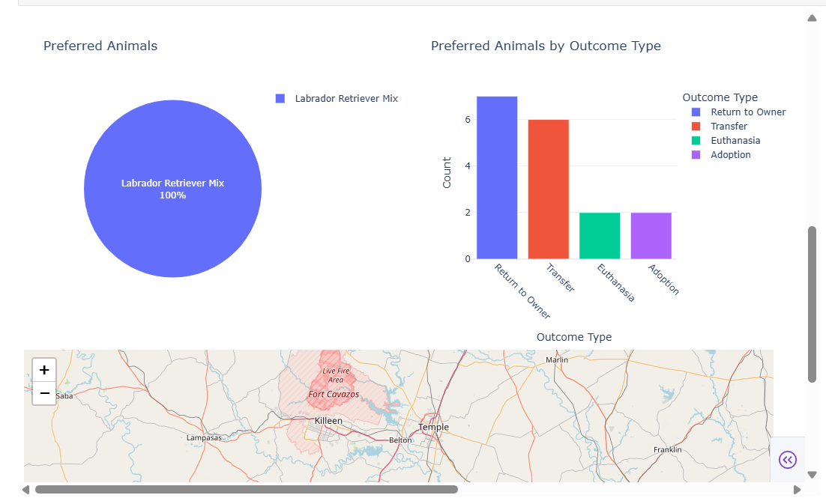Click the y-axis tick value 4
The image size is (826, 504).
467,166
